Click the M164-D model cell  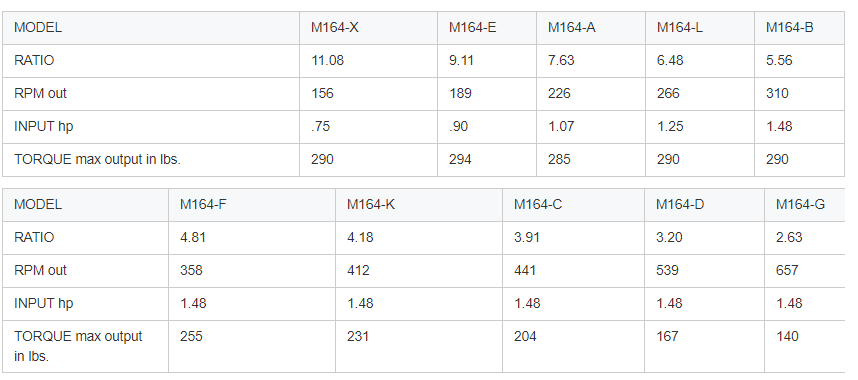pyautogui.click(x=704, y=205)
